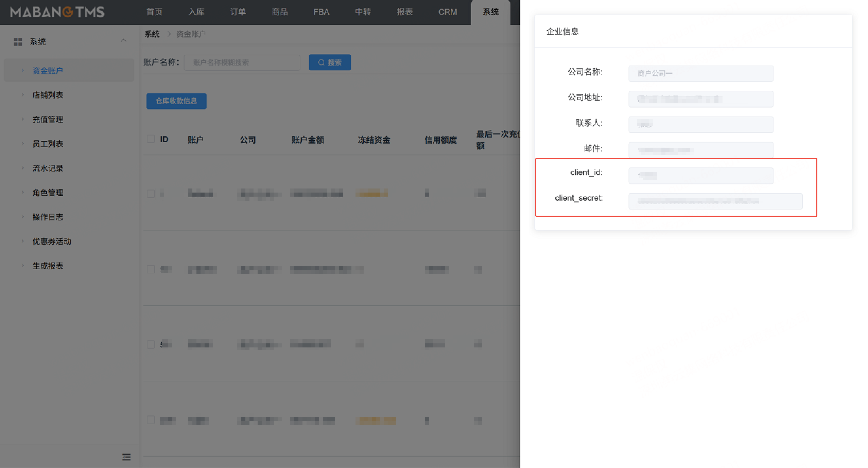Click the blue 搜索 button
The width and height of the screenshot is (868, 468).
[330, 62]
